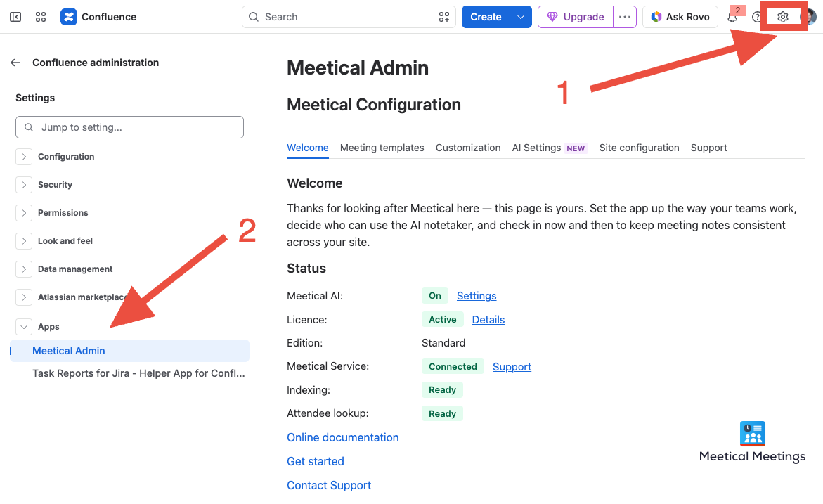Open the Customization tab
The height and width of the screenshot is (504, 823).
click(468, 148)
